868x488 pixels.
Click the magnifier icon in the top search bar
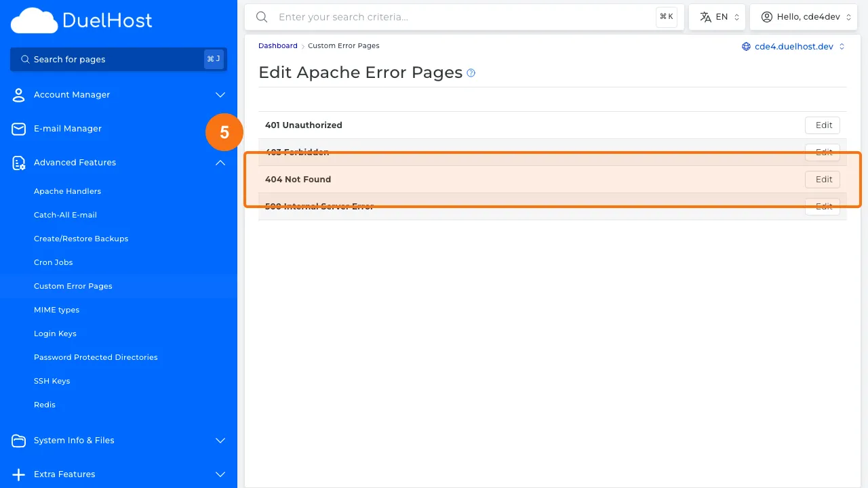[262, 17]
